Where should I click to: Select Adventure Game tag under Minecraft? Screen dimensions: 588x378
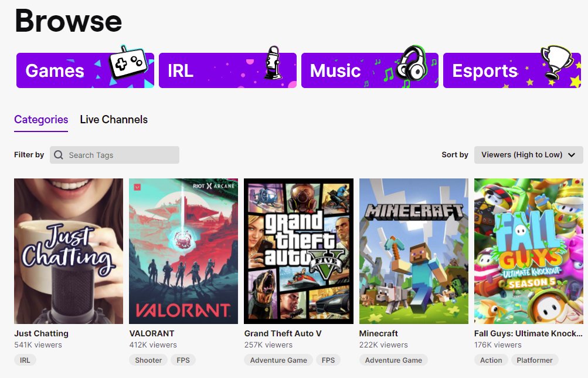[393, 360]
